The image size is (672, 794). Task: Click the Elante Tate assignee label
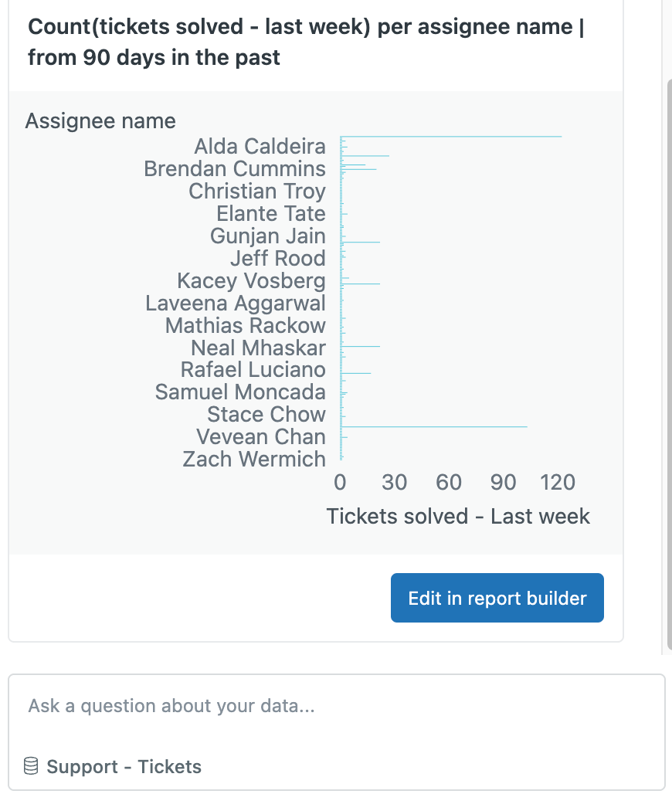(271, 213)
